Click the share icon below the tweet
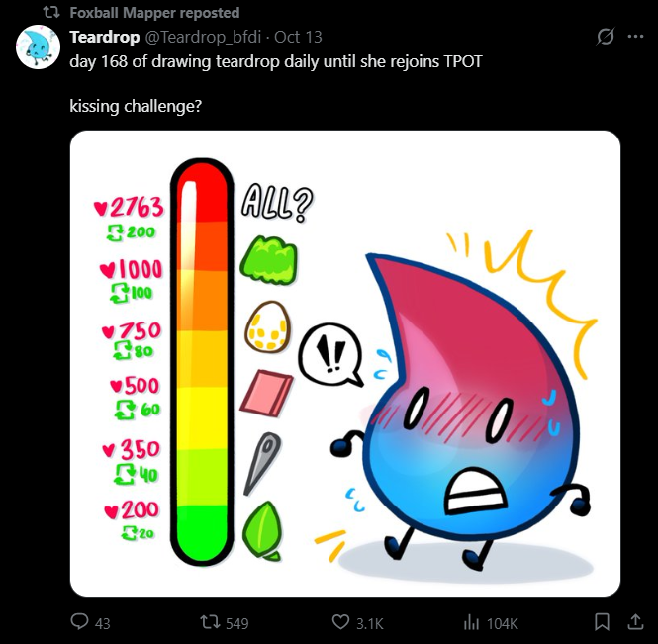 tap(634, 622)
